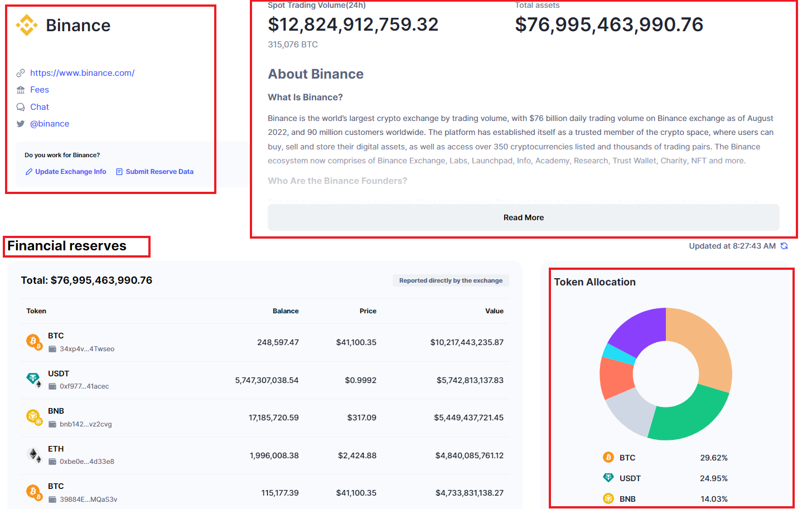Open the Fees link
812x509 pixels.
tap(40, 90)
